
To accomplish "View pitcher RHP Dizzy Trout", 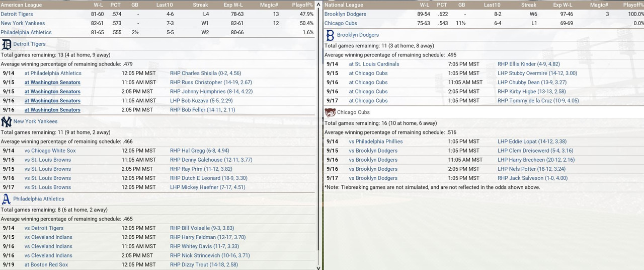I will [204, 265].
